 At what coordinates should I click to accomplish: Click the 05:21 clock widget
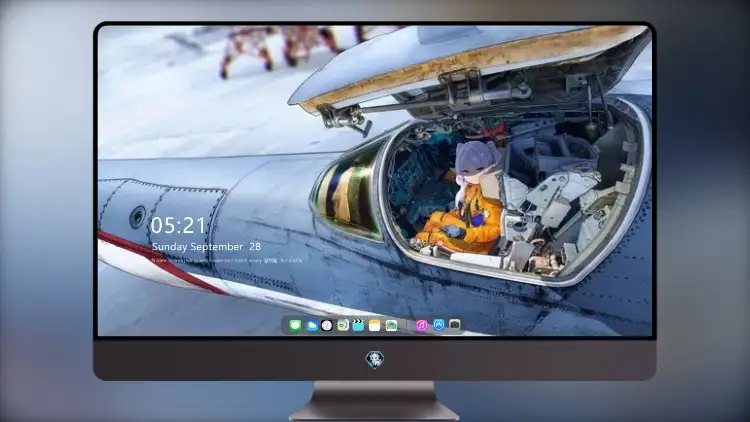click(x=178, y=225)
